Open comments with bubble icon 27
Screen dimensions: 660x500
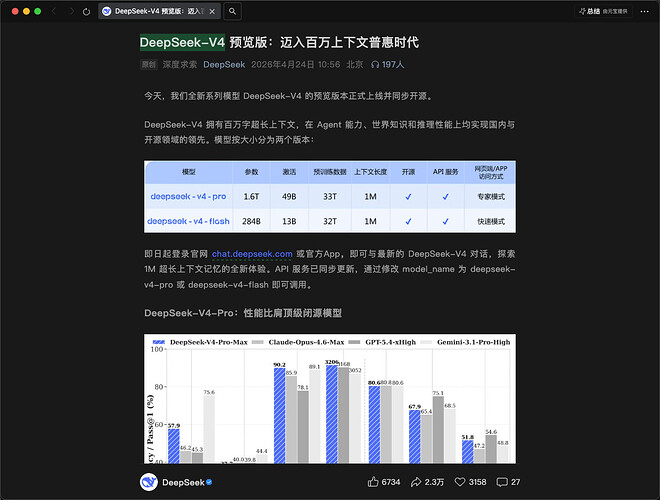508,482
